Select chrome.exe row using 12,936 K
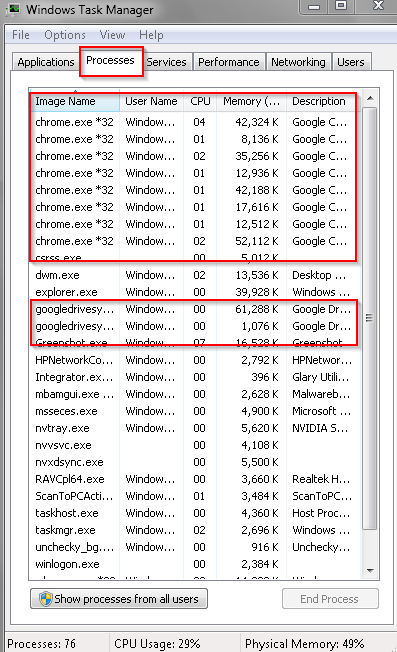Viewport: 397px width, 652px height. [195, 173]
